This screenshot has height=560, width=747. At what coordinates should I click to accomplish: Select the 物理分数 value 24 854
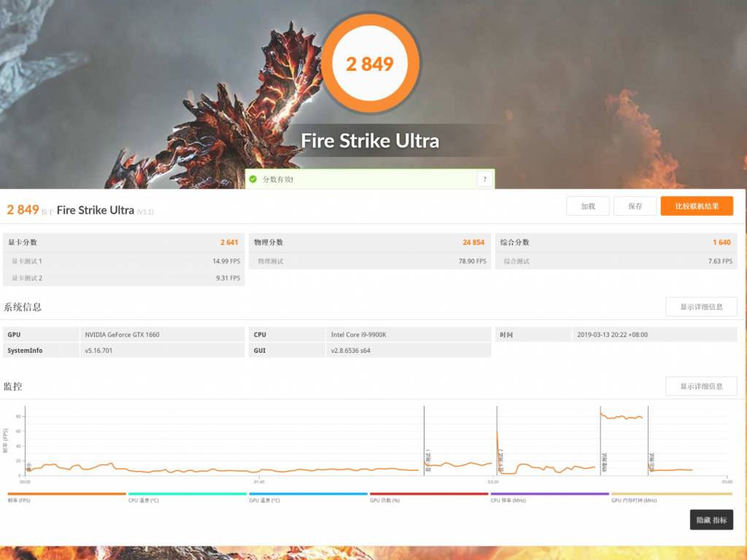(x=473, y=242)
